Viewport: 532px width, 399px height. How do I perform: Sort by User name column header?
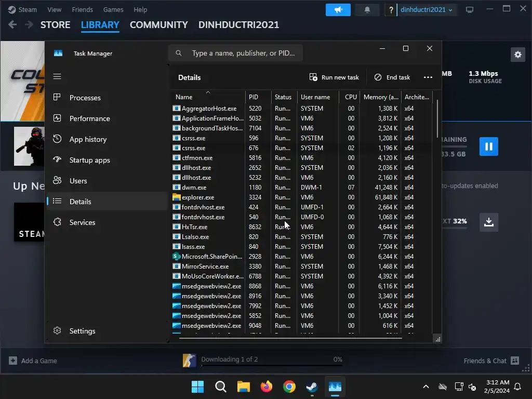pos(318,97)
